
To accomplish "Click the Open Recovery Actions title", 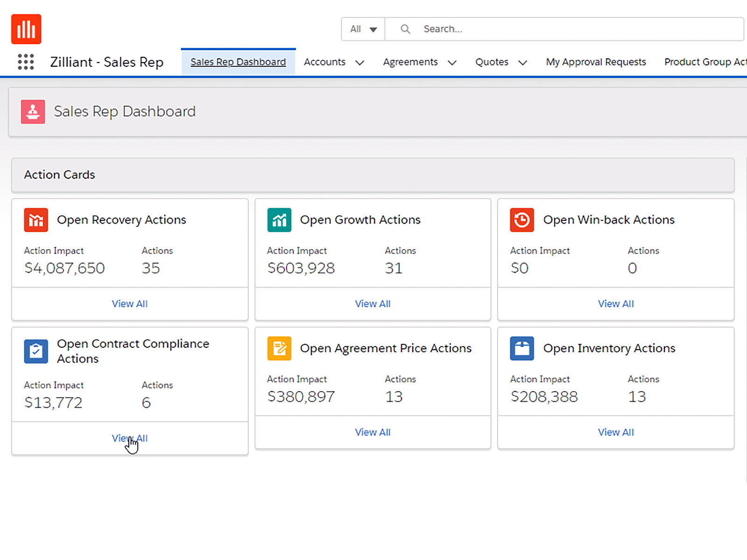I will (x=121, y=220).
